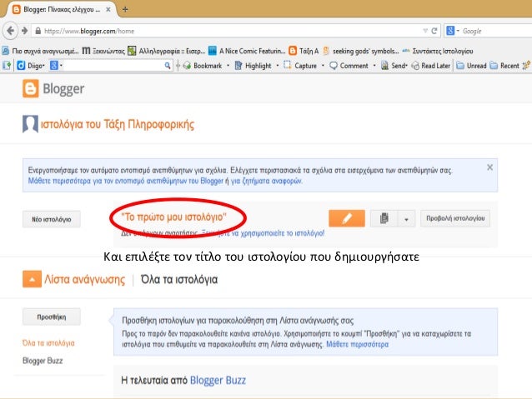Viewport: 532px width, 399px height.
Task: Click the Blogger spam detection learn more link
Action: 126,181
